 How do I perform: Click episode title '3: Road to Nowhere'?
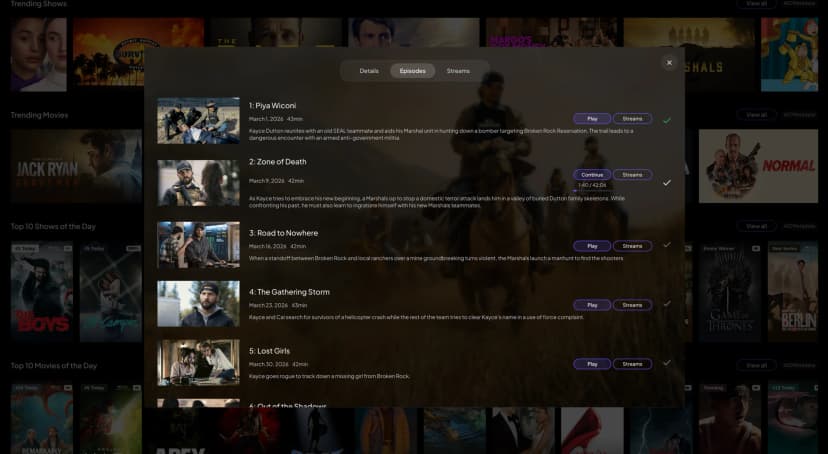click(284, 233)
